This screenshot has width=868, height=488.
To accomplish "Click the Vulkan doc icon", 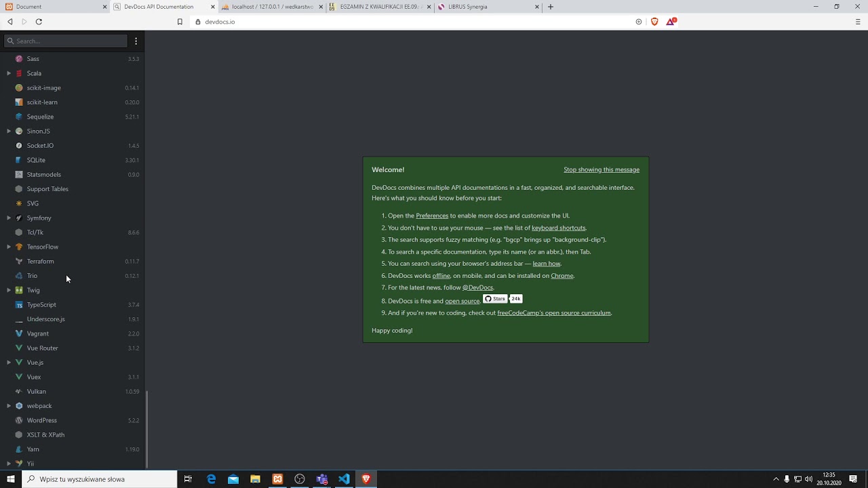I will click(x=19, y=391).
